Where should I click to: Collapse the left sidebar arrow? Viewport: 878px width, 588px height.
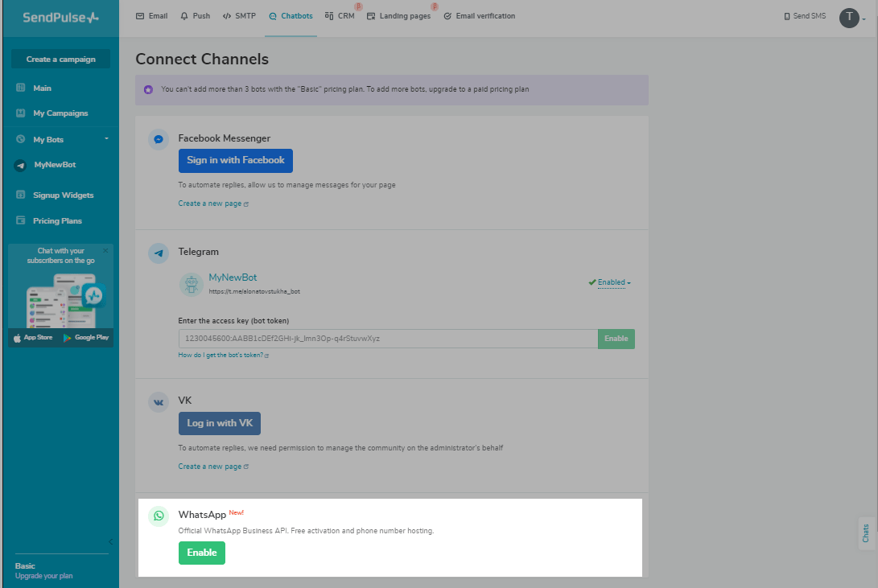tap(110, 541)
